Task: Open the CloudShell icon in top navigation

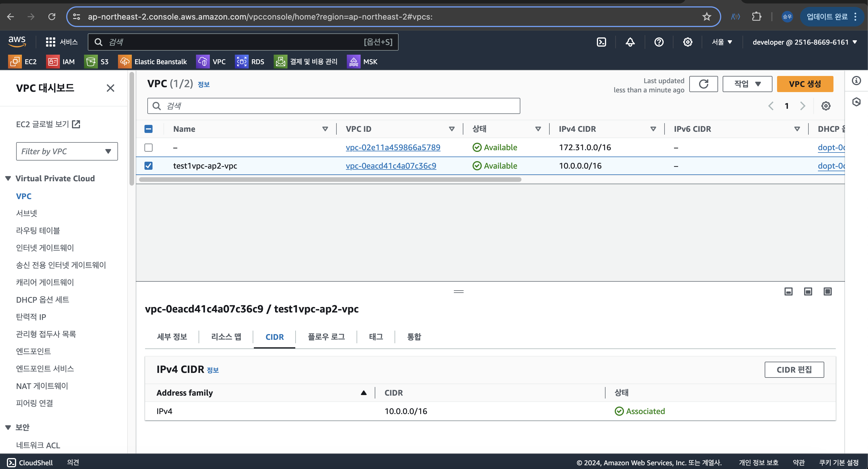Action: pos(601,42)
